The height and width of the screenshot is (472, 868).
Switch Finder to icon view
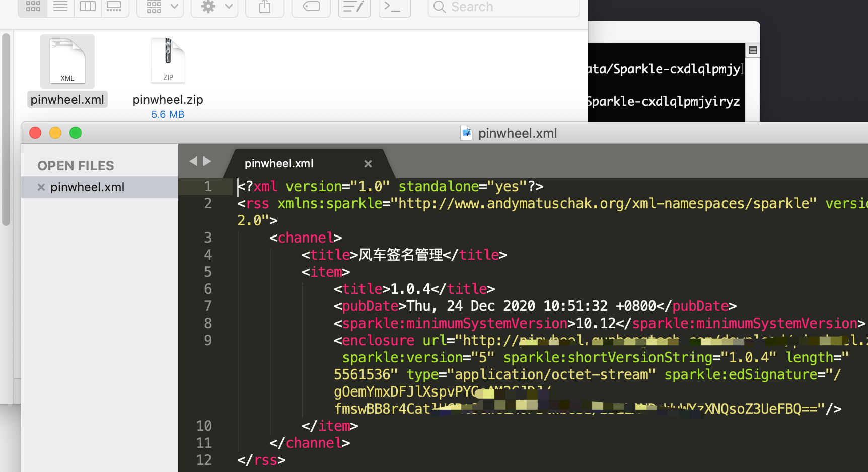coord(32,7)
